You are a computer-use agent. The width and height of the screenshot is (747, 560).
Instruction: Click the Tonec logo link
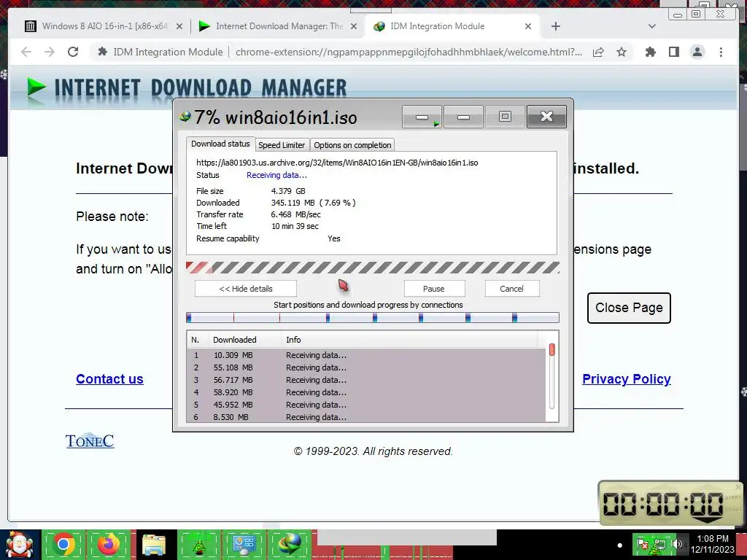90,441
